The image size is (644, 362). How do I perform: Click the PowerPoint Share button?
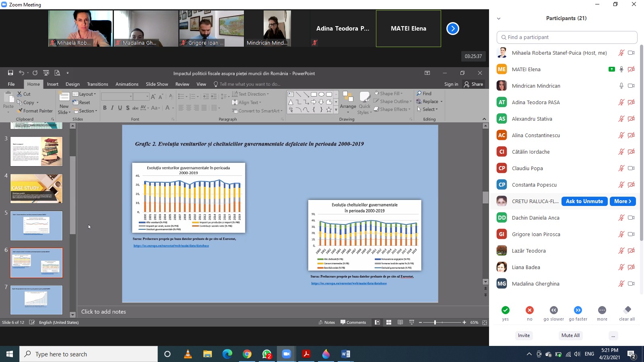tap(474, 84)
